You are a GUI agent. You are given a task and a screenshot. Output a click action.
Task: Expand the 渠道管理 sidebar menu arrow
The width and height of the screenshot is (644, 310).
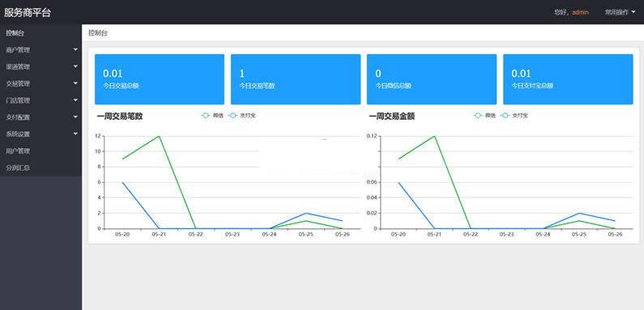pyautogui.click(x=75, y=66)
